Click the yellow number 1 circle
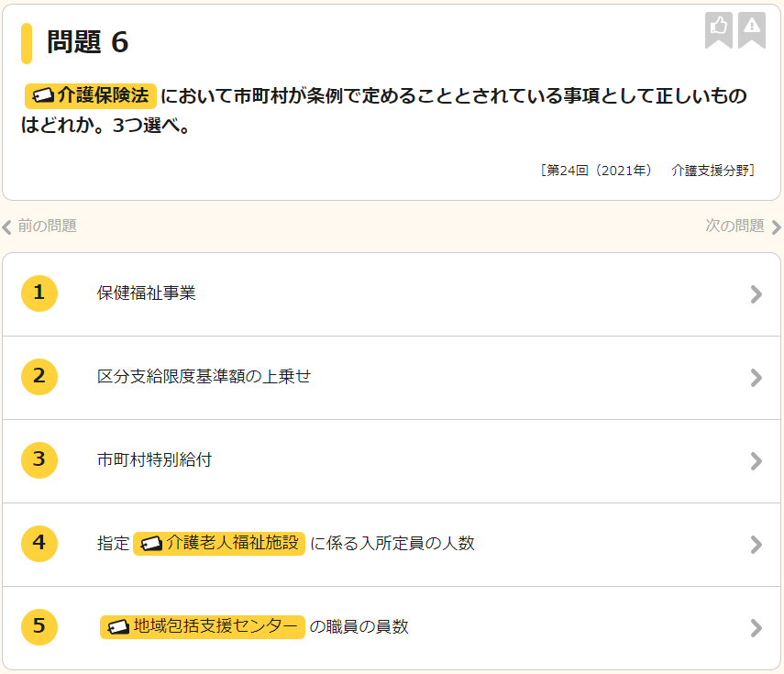Image resolution: width=784 pixels, height=674 pixels. 39,293
